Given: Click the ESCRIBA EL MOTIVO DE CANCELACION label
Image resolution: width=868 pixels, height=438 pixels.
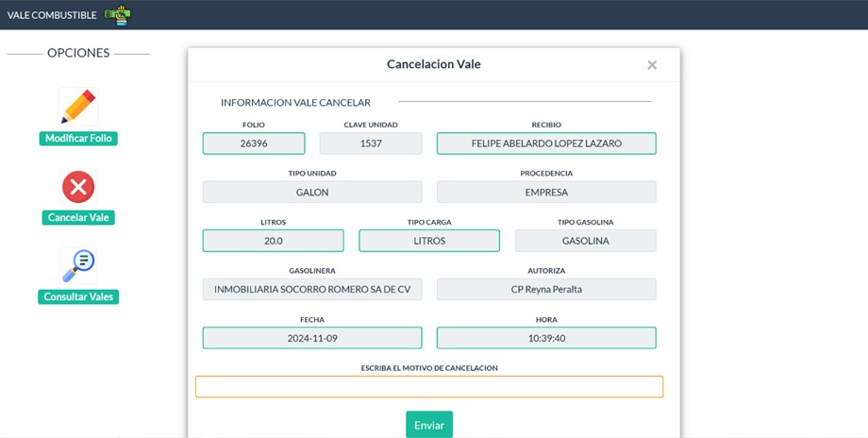Looking at the screenshot, I should pyautogui.click(x=429, y=368).
